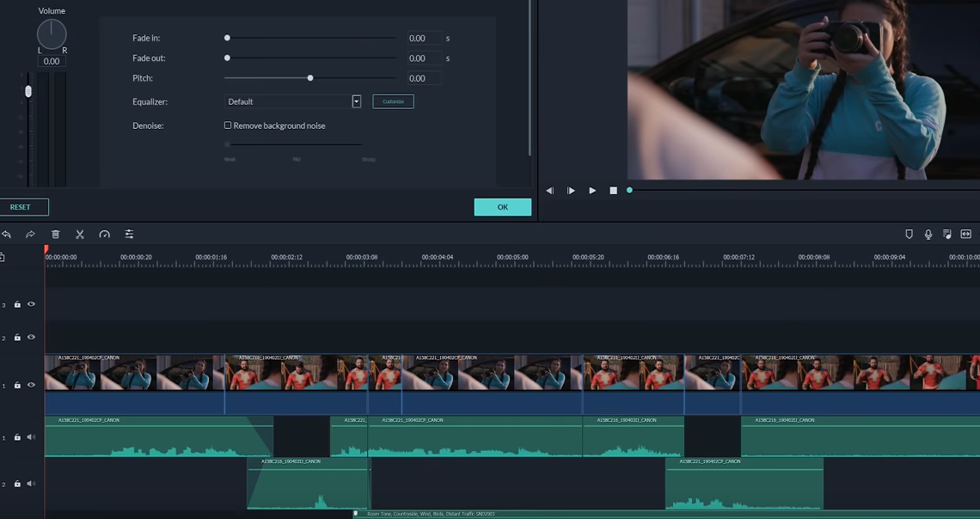
Task: Select the A158C216 clip starting audio track 2
Action: pyautogui.click(x=309, y=484)
